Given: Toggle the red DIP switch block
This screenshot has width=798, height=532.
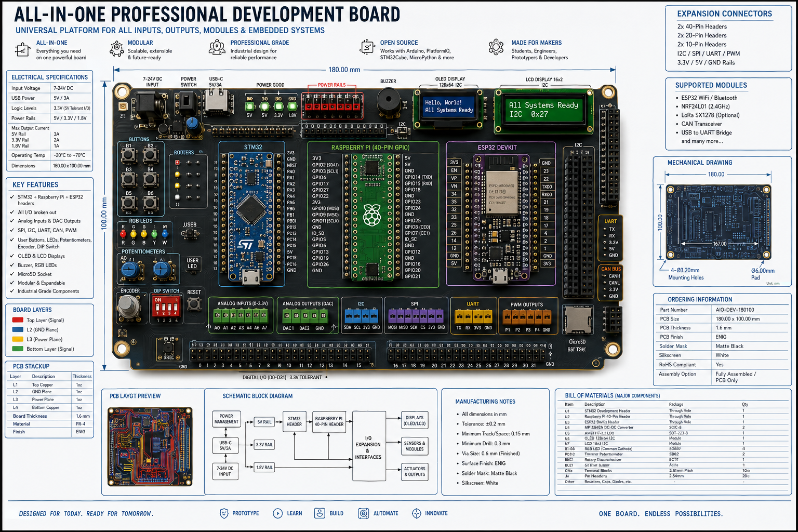Looking at the screenshot, I should pyautogui.click(x=166, y=307).
